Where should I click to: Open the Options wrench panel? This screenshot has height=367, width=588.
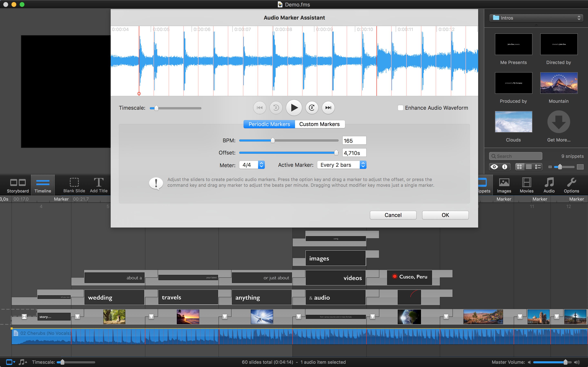571,186
